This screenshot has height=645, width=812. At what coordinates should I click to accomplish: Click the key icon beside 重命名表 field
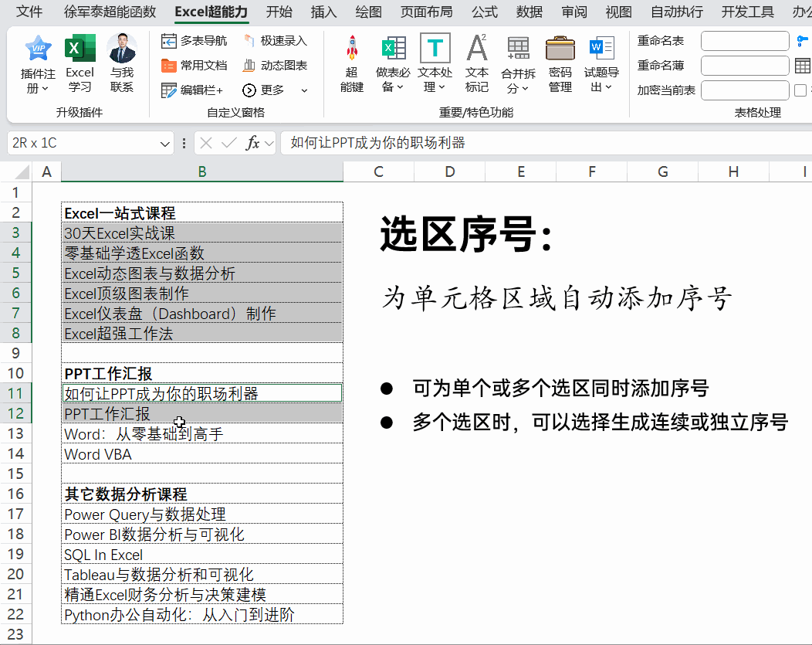point(803,41)
